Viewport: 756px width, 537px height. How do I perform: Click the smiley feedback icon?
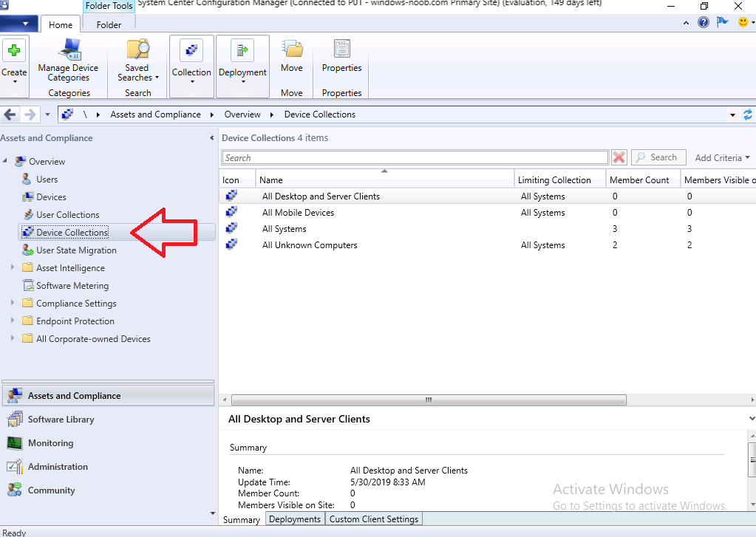pyautogui.click(x=743, y=22)
